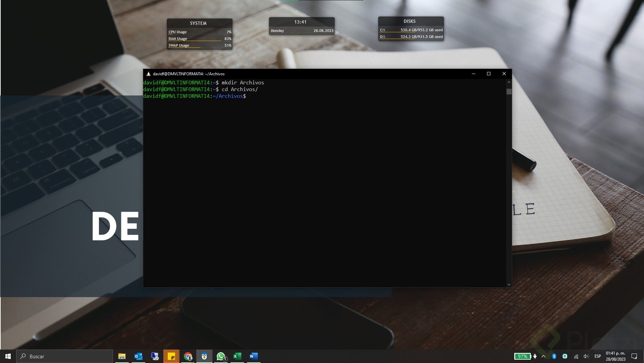This screenshot has height=363, width=644.
Task: Open Microsoft Word from the taskbar
Action: (x=254, y=356)
